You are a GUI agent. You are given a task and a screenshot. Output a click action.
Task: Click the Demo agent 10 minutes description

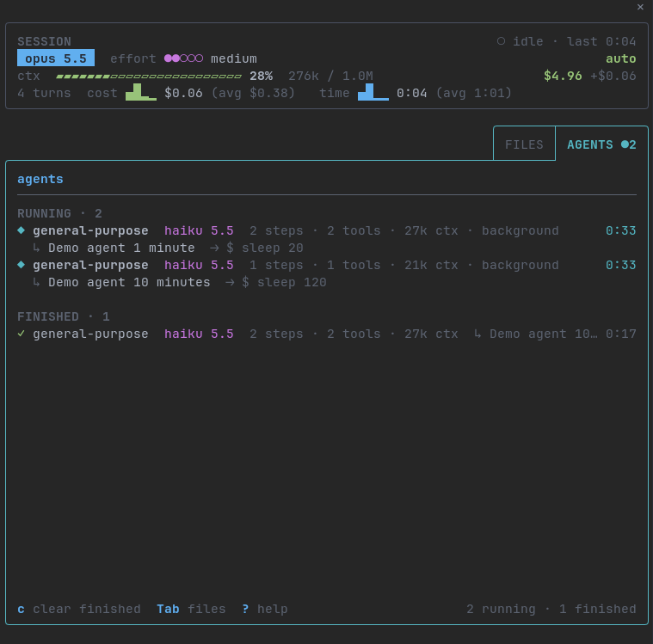point(129,282)
